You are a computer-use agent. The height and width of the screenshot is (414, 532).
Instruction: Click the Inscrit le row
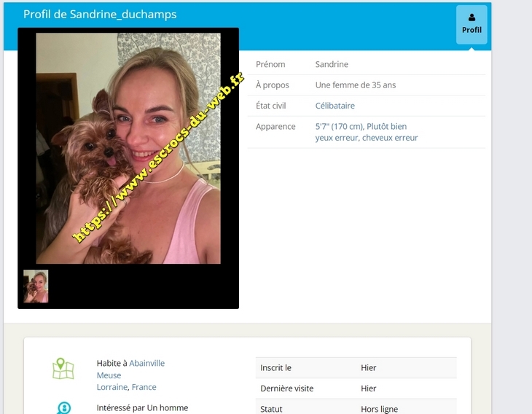356,368
